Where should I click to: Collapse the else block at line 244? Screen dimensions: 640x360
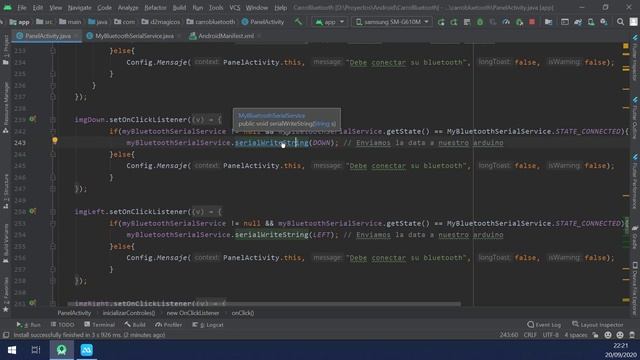coord(53,154)
